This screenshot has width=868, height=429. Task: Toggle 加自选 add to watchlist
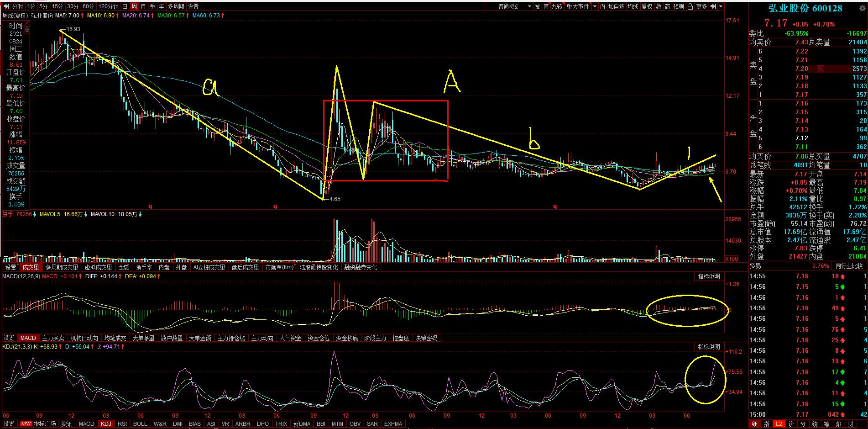(616, 6)
